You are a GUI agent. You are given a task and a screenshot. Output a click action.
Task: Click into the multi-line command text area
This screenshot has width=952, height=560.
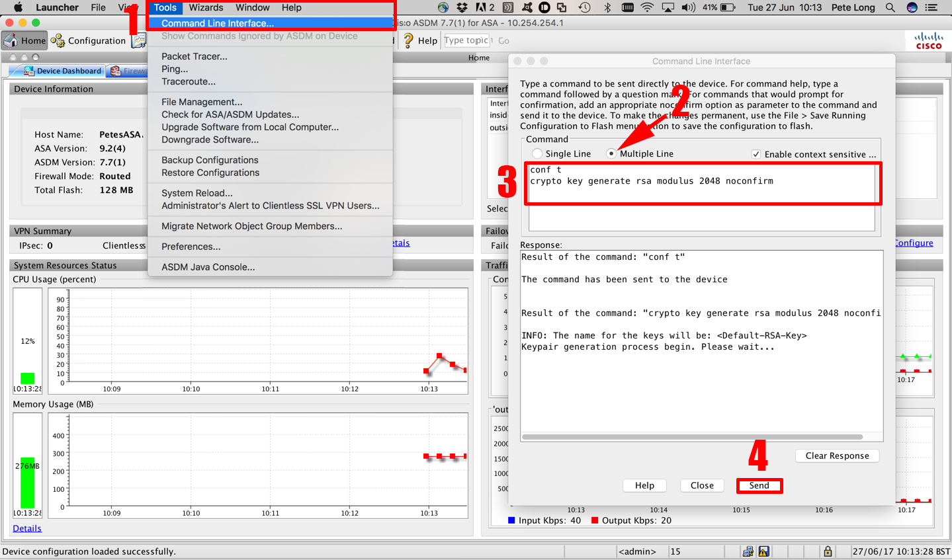[x=702, y=197]
